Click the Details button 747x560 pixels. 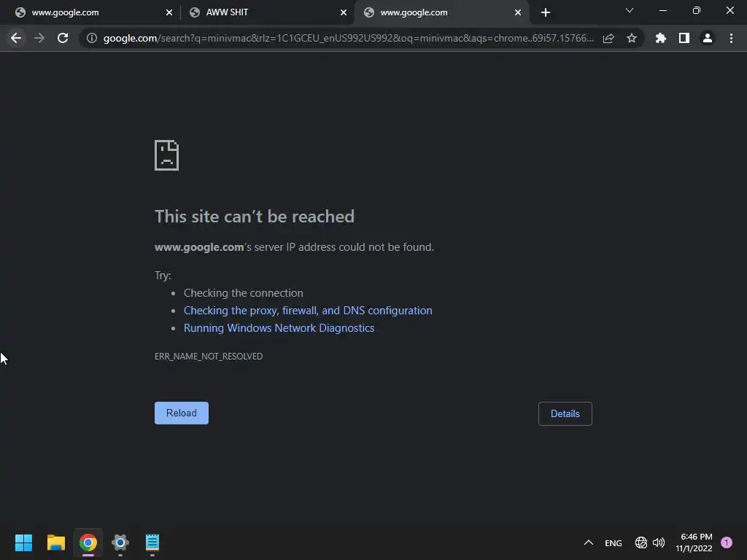(x=565, y=413)
